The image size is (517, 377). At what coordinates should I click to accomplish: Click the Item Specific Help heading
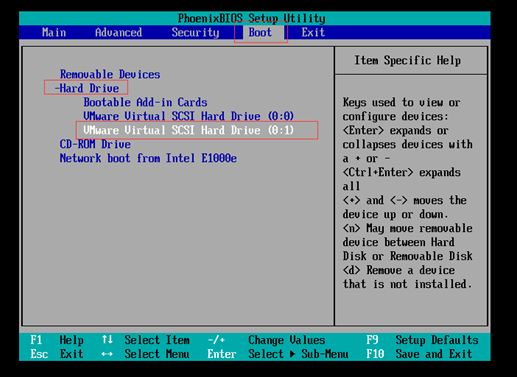(x=407, y=60)
